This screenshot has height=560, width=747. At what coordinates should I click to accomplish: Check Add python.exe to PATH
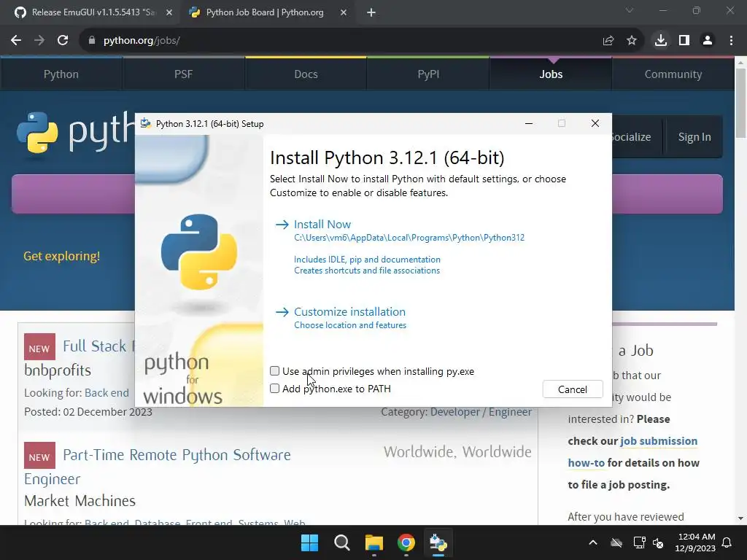[x=275, y=389]
